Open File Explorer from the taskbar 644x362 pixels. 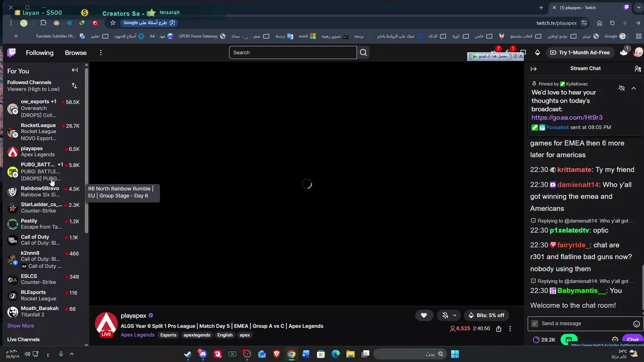click(x=350, y=354)
